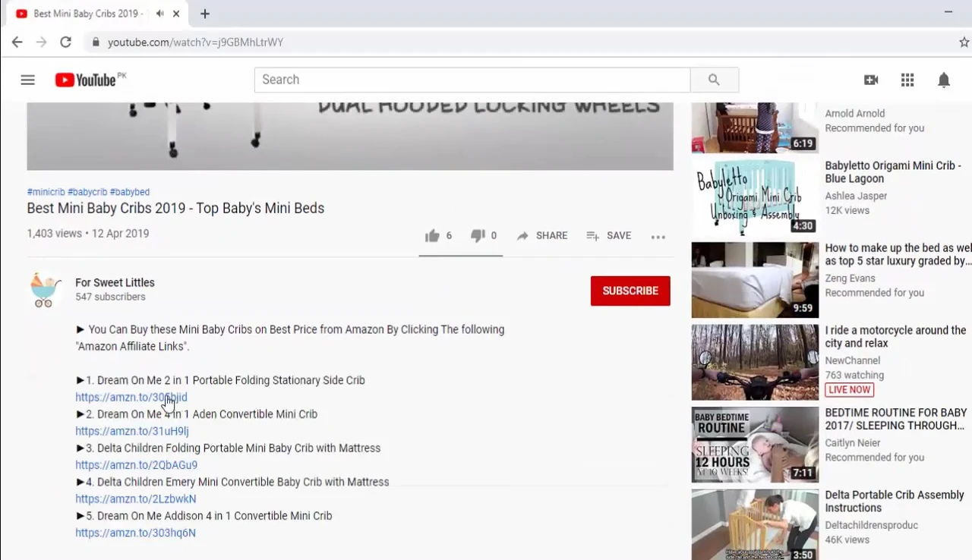Click the 1,403 views text
The image size is (972, 560).
pyautogui.click(x=54, y=234)
